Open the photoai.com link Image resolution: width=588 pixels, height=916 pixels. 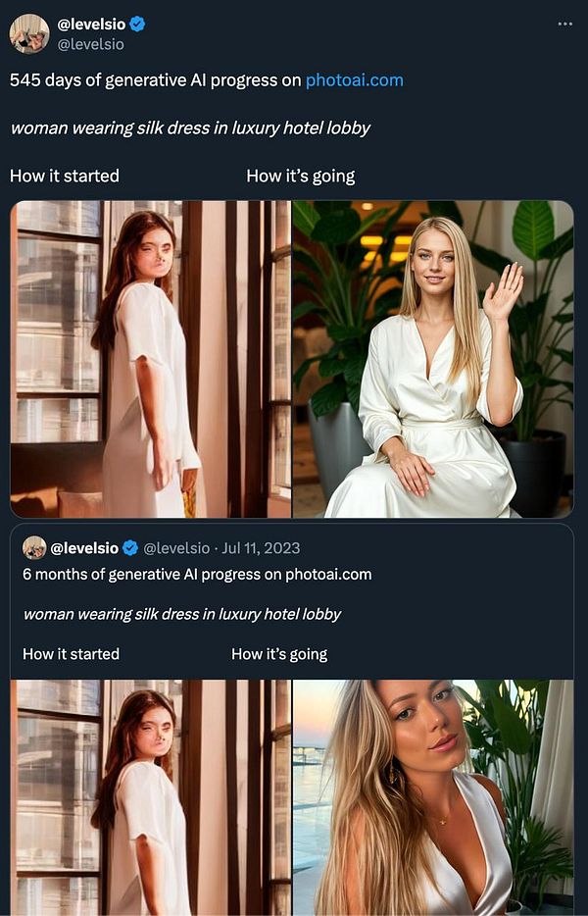point(354,80)
